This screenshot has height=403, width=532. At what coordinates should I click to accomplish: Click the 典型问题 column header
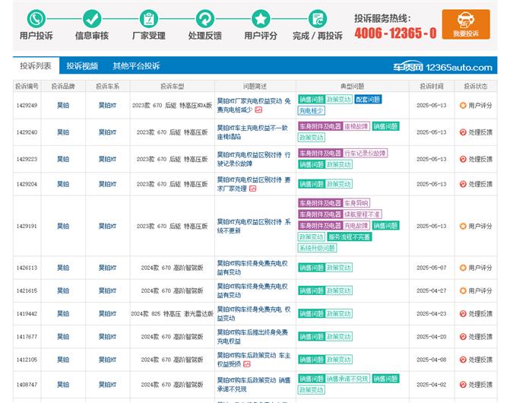coord(352,86)
